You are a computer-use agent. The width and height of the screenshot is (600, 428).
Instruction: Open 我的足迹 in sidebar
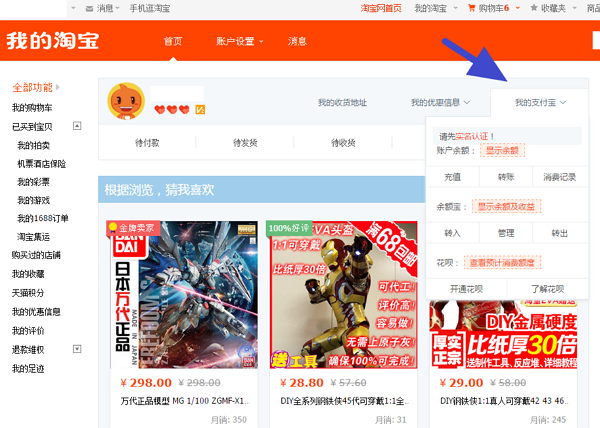28,368
